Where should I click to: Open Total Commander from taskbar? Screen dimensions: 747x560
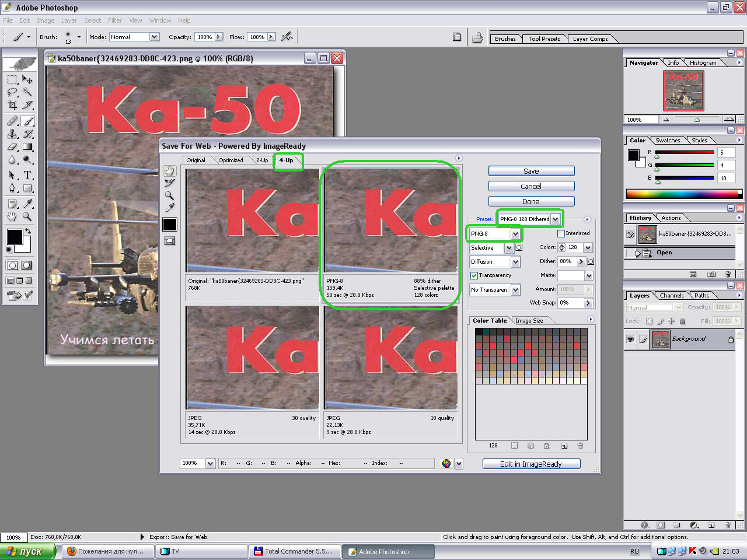point(294,551)
